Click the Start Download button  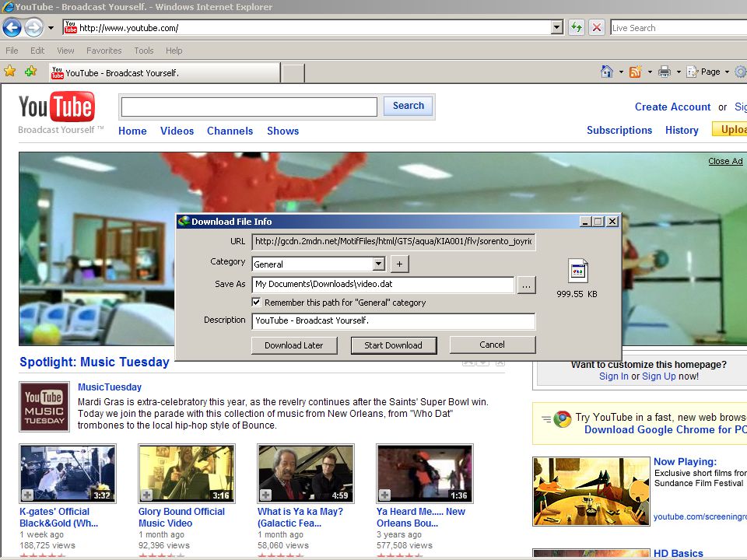[394, 345]
